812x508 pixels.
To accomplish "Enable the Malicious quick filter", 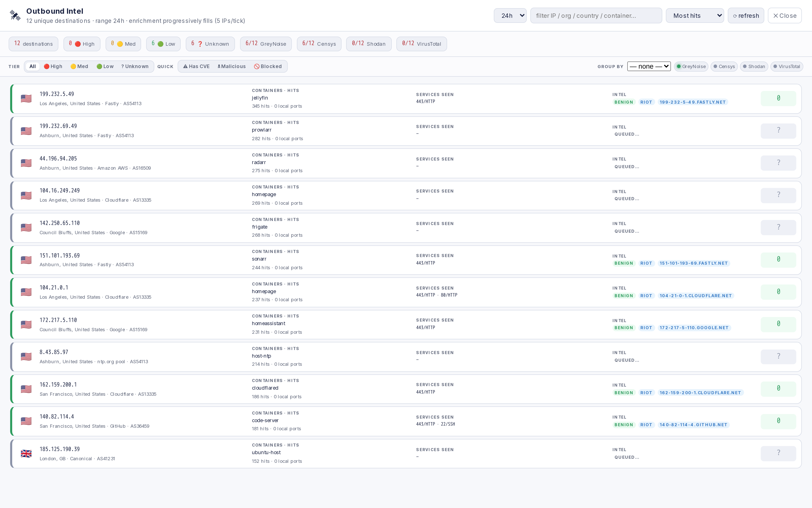I will pyautogui.click(x=231, y=67).
